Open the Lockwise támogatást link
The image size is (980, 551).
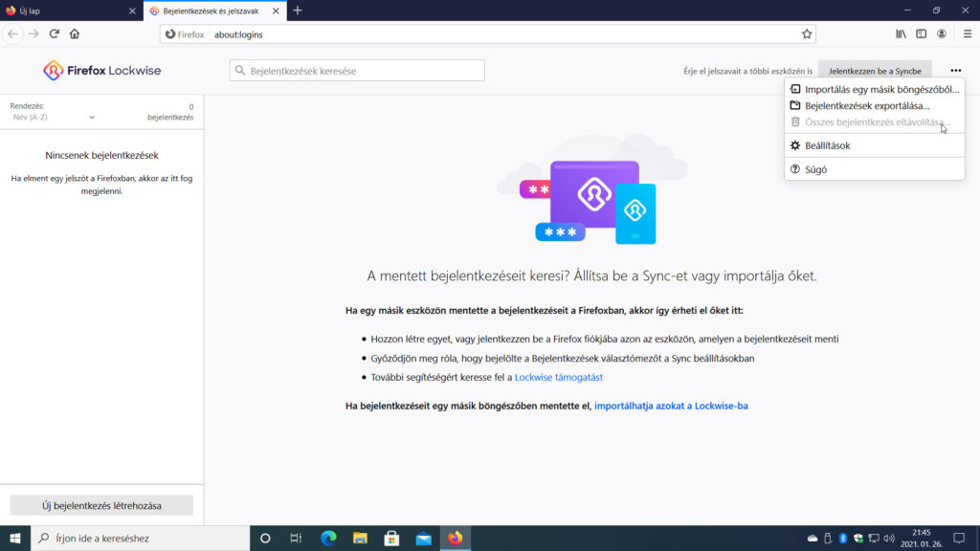[559, 377]
